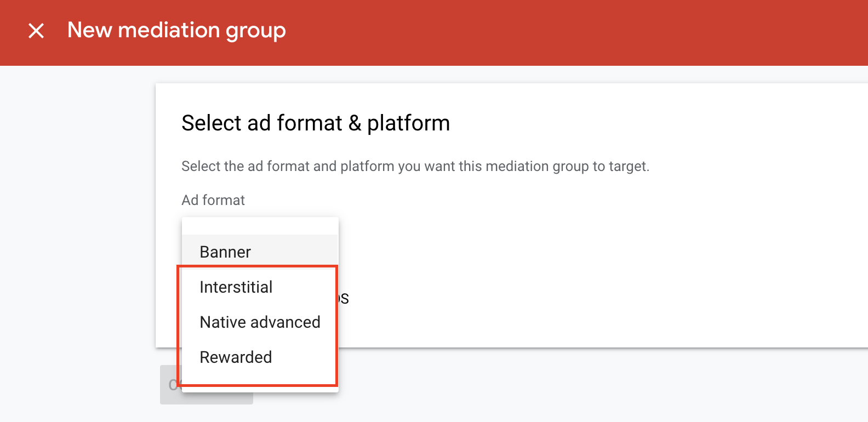Viewport: 868px width, 422px height.
Task: Pick the Native advanced ad format
Action: pyautogui.click(x=260, y=322)
